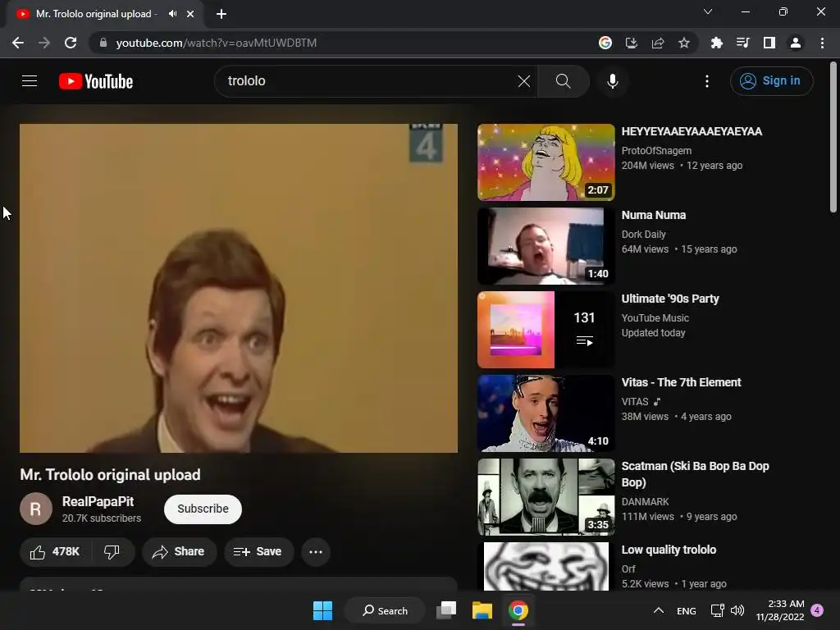Viewport: 840px width, 630px height.
Task: Open the Vitas 7th Element thumbnail
Action: 546,413
